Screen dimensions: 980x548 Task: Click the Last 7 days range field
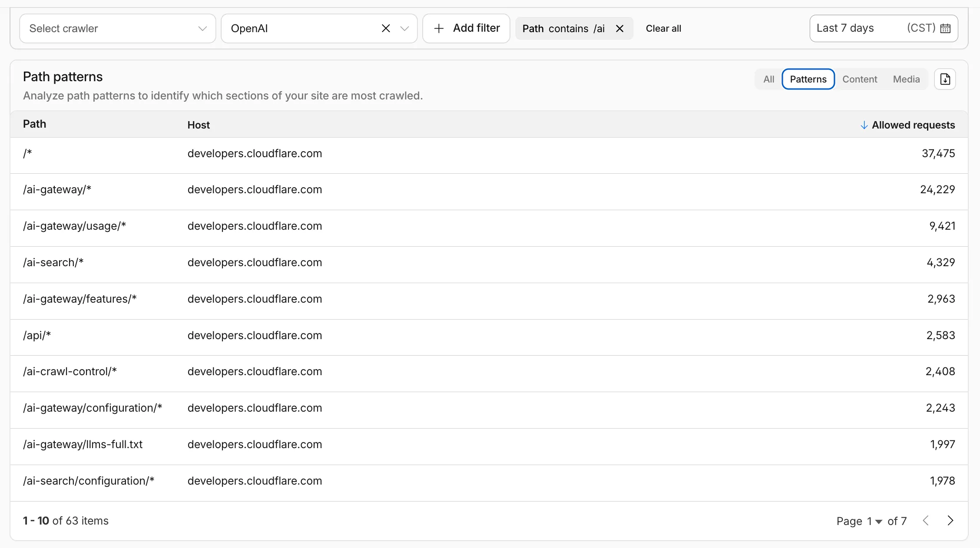pos(844,28)
